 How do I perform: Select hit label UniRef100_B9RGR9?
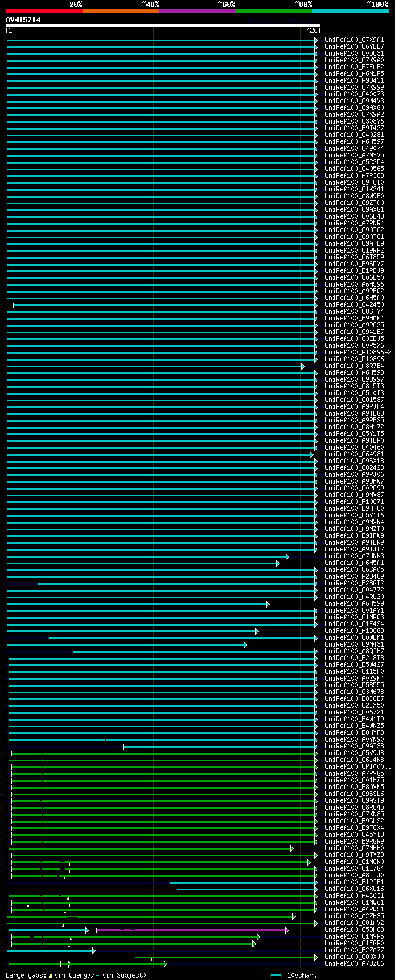click(354, 842)
